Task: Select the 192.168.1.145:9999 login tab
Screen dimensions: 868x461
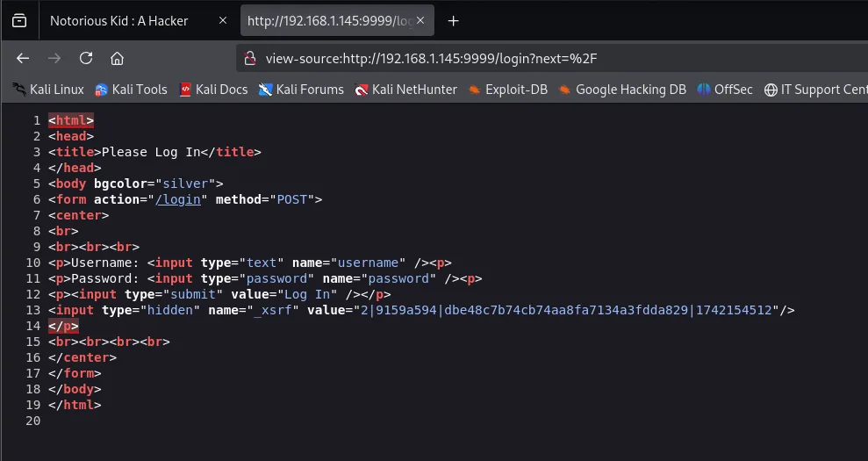Action: pos(337,21)
